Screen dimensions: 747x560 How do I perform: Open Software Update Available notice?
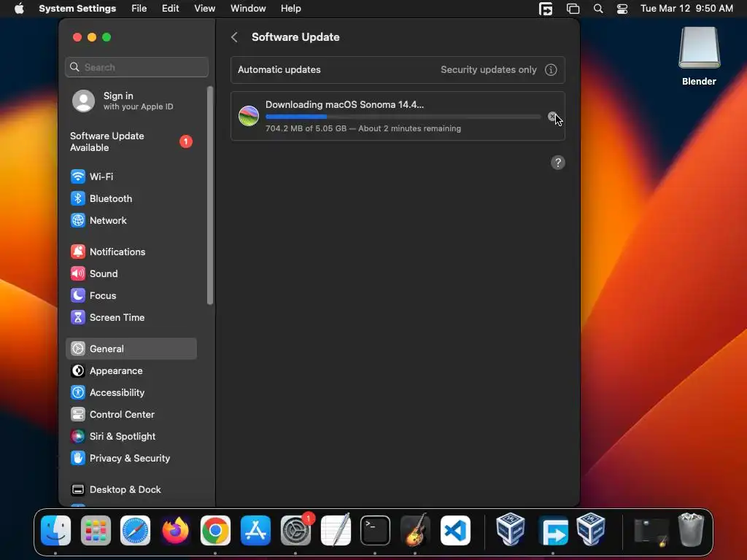click(131, 142)
